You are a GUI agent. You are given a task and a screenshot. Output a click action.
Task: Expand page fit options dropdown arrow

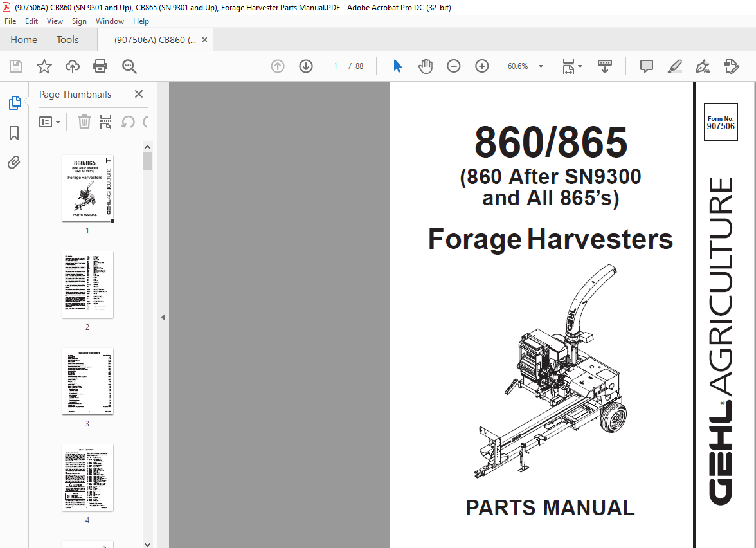[580, 66]
